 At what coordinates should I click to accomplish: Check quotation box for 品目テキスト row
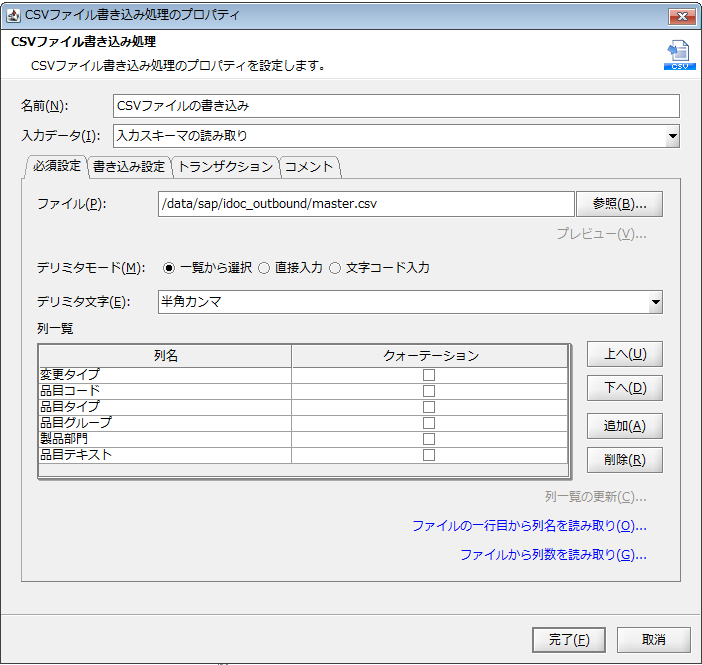click(429, 455)
